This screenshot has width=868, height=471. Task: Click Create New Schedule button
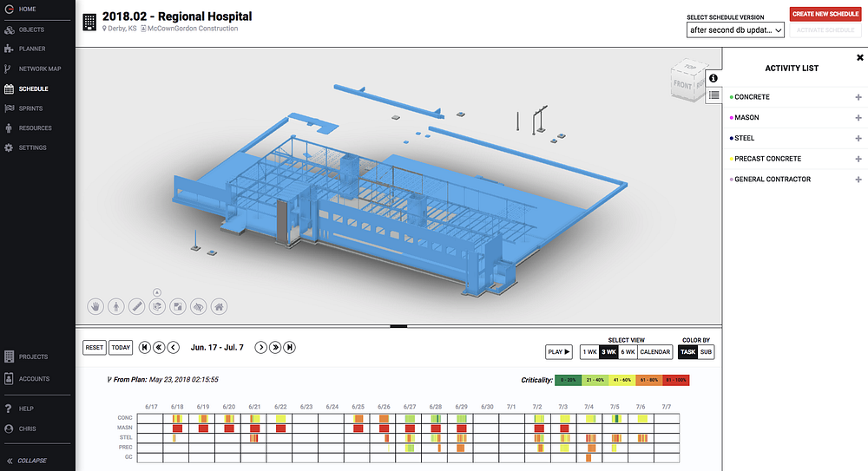click(x=825, y=14)
